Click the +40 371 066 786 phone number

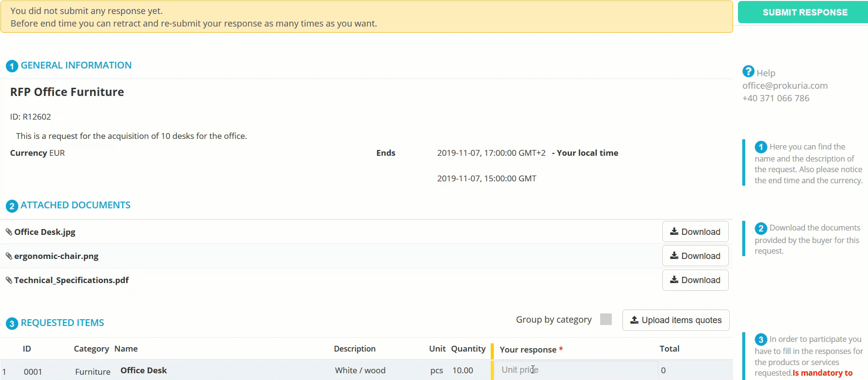tap(776, 98)
